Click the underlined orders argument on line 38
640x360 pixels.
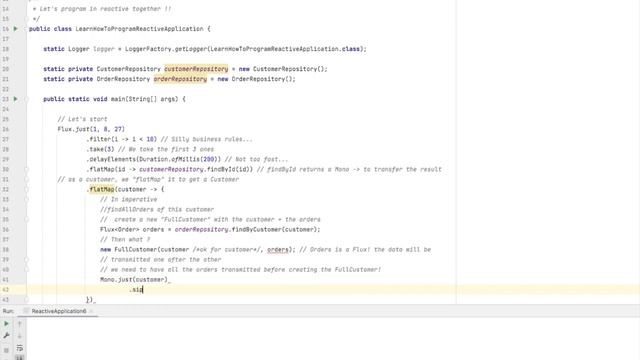click(x=278, y=249)
